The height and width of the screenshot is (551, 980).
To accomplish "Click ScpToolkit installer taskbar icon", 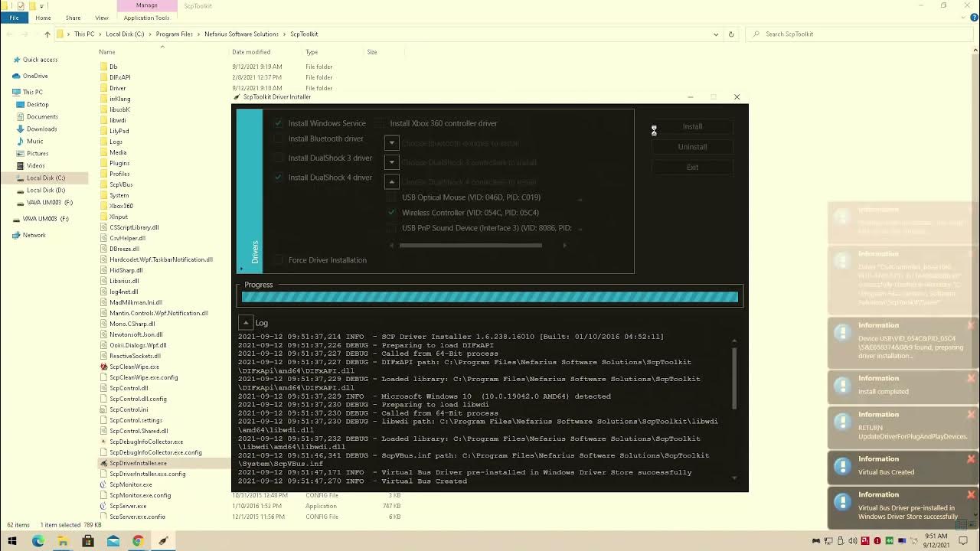I will (x=163, y=541).
